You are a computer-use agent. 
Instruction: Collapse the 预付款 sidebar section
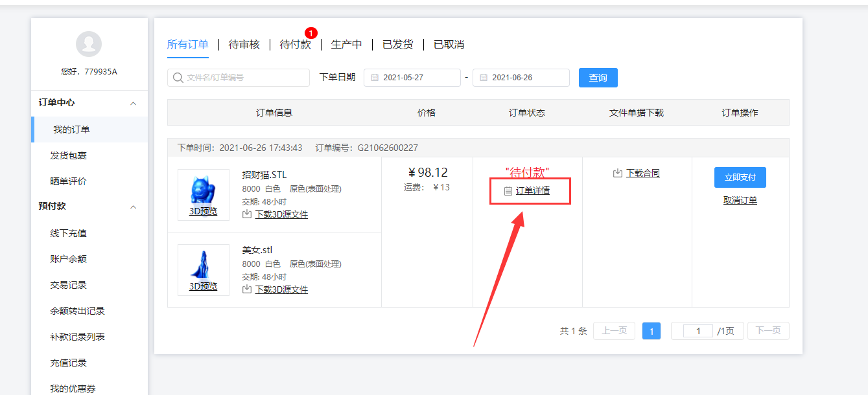click(x=133, y=207)
